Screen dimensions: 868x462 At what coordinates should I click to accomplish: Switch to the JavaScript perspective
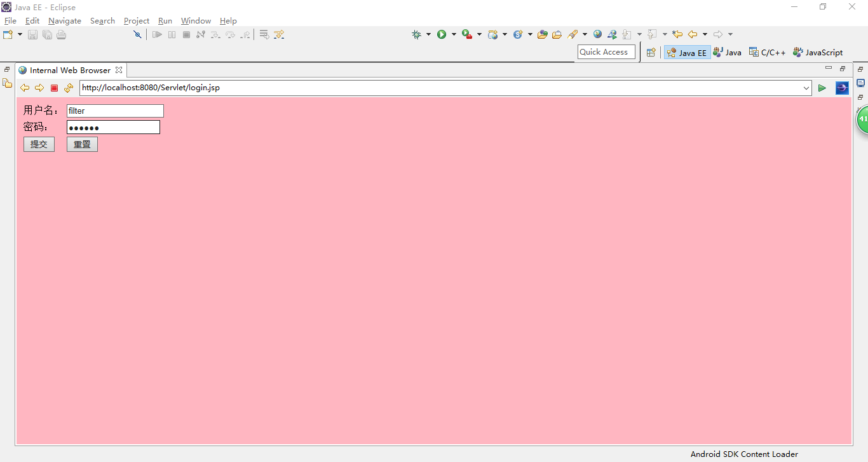818,53
